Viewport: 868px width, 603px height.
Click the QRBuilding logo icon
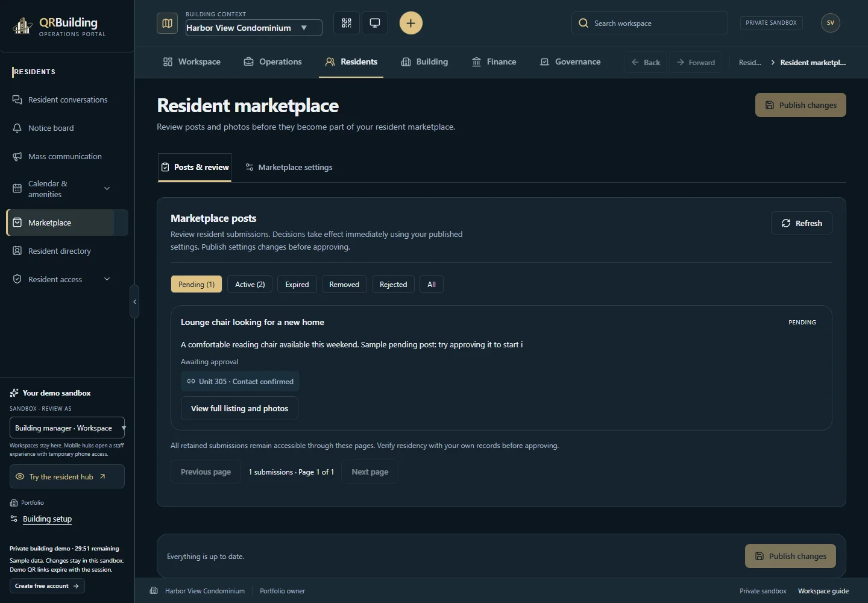[x=23, y=26]
